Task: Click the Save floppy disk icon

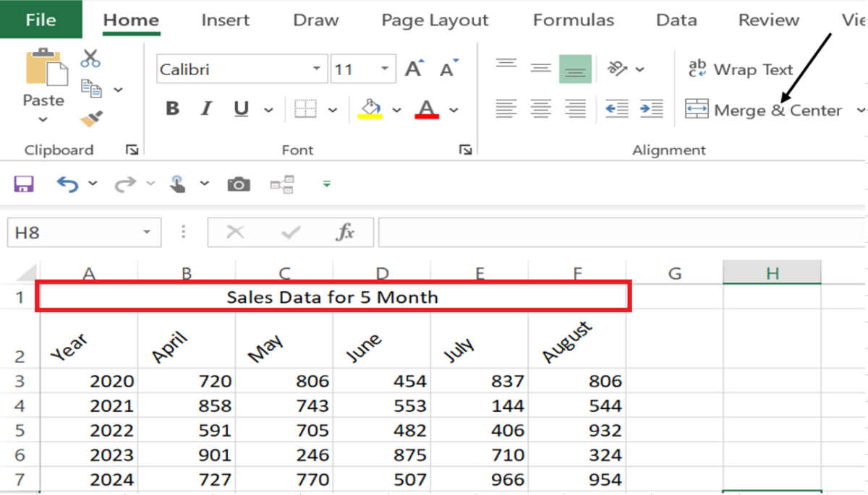Action: pos(24,184)
